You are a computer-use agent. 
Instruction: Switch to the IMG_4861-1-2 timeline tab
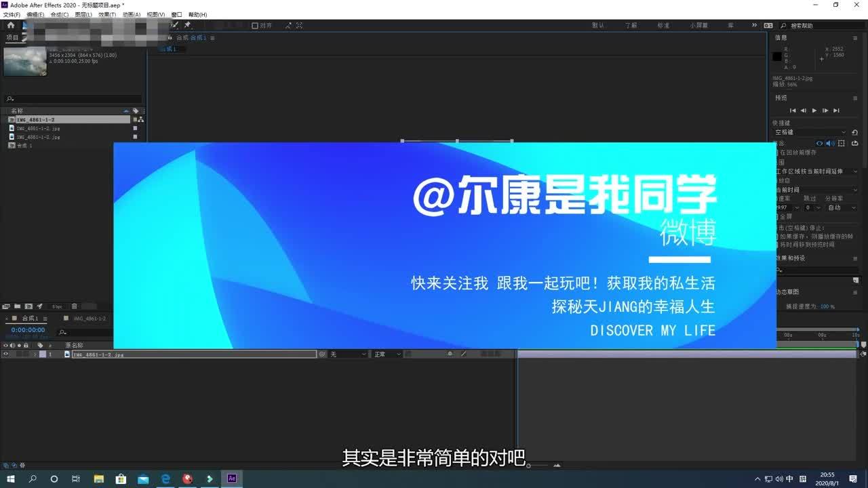[90, 319]
